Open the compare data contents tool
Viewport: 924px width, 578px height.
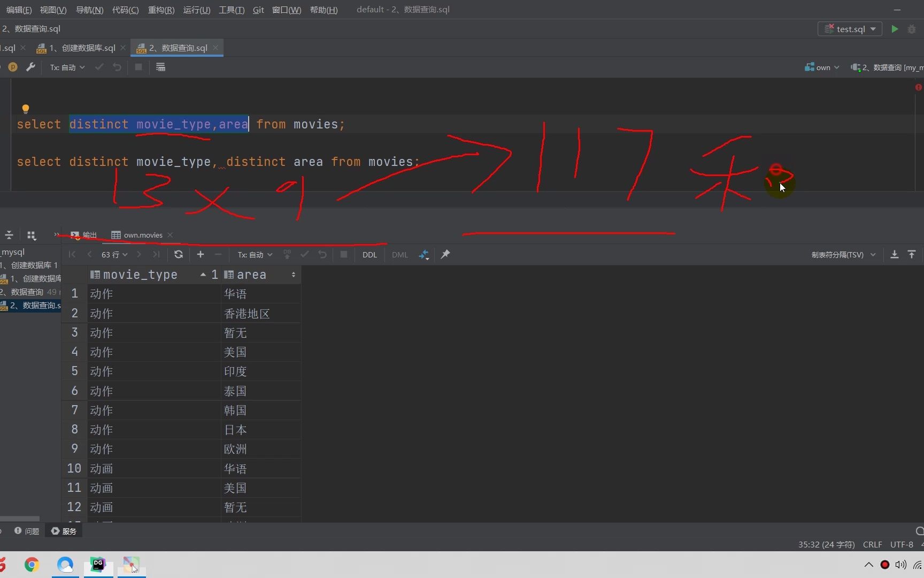(x=423, y=254)
